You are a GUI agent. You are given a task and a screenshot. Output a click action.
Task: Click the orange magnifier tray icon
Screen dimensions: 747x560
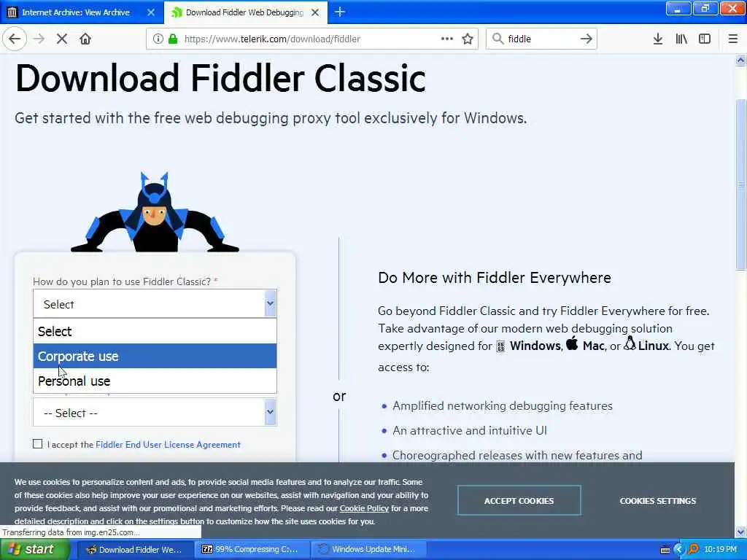click(x=693, y=549)
